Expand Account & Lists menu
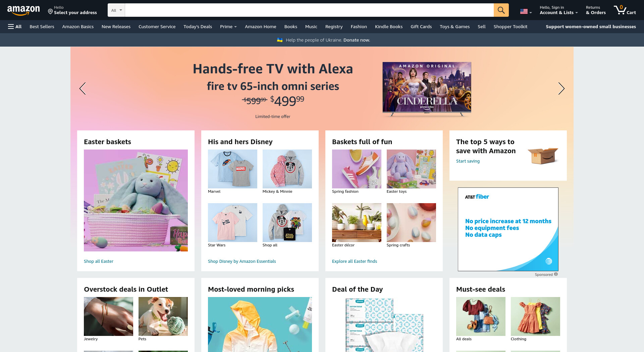Screen dimensions: 644x352 click(x=558, y=10)
